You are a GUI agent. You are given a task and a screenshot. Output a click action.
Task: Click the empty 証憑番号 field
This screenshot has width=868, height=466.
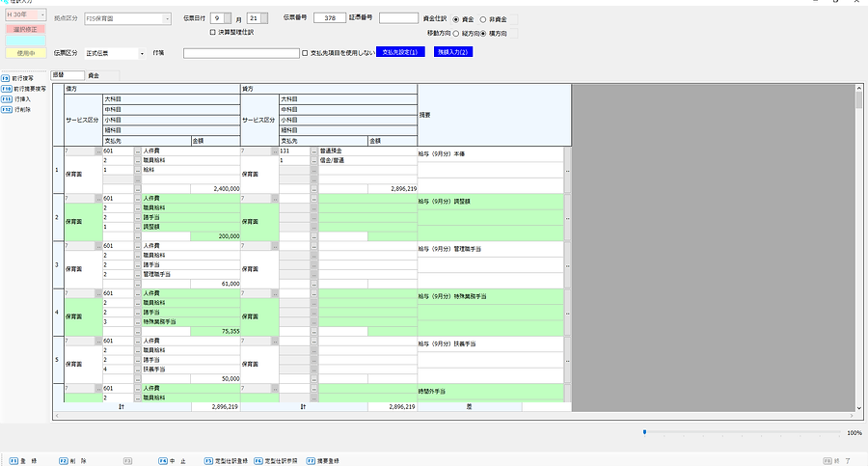398,18
